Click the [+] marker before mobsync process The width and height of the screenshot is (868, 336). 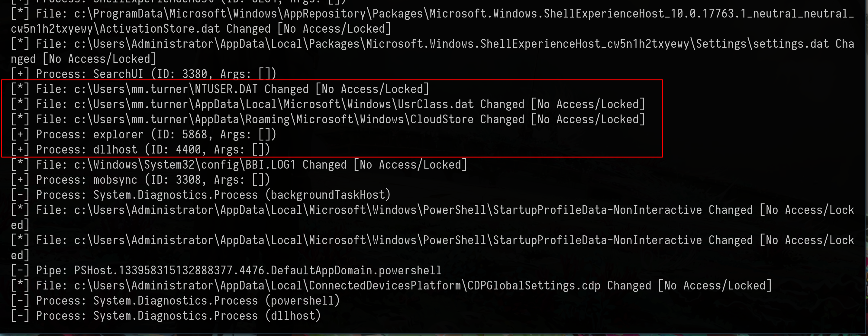pos(20,180)
